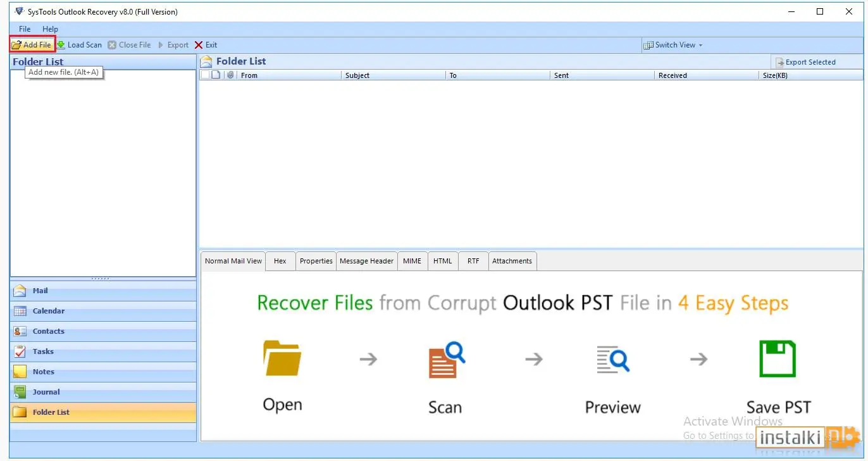The image size is (868, 461).
Task: Sort by the Size(KB) column header
Action: click(811, 75)
